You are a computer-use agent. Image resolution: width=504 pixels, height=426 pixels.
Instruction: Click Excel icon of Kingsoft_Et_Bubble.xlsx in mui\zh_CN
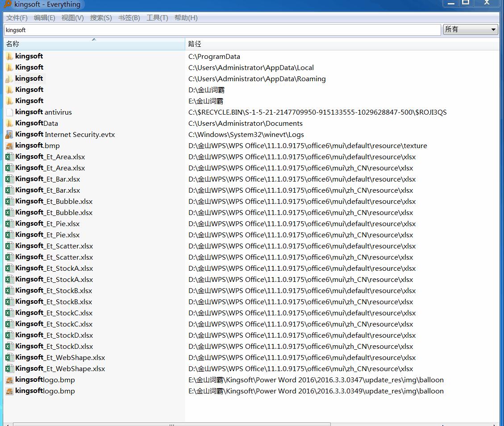coord(10,212)
